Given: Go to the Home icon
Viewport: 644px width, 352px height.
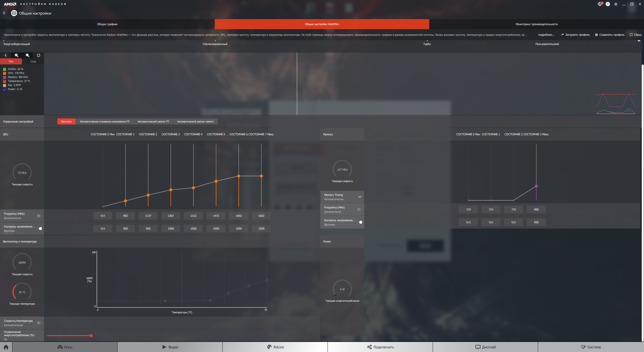Looking at the screenshot, I should point(6,347).
